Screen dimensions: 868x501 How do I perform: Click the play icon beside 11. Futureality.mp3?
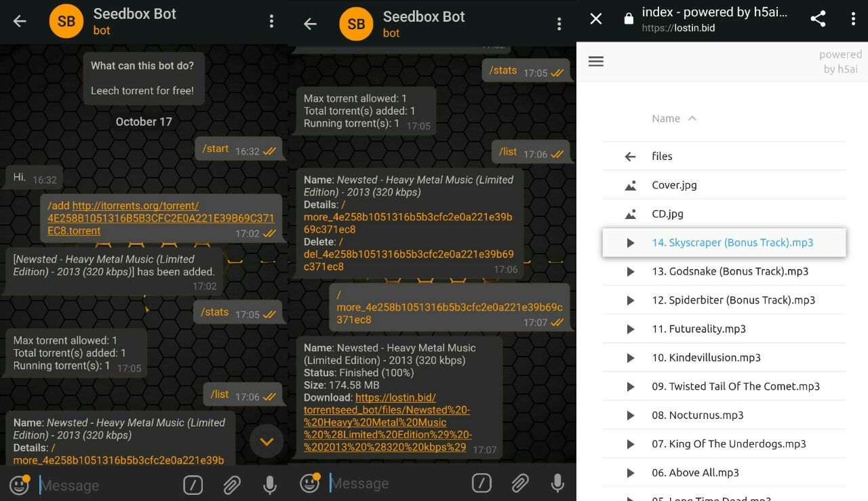tap(630, 329)
